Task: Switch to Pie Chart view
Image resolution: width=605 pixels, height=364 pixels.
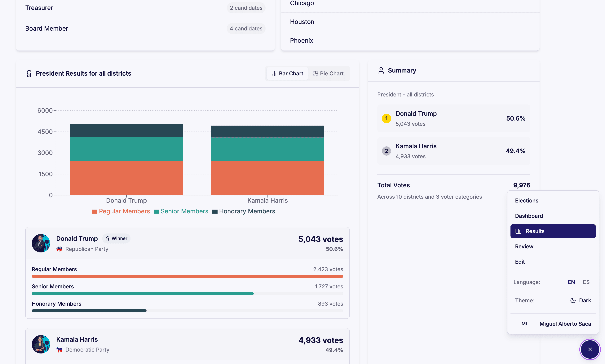Action: (x=328, y=74)
